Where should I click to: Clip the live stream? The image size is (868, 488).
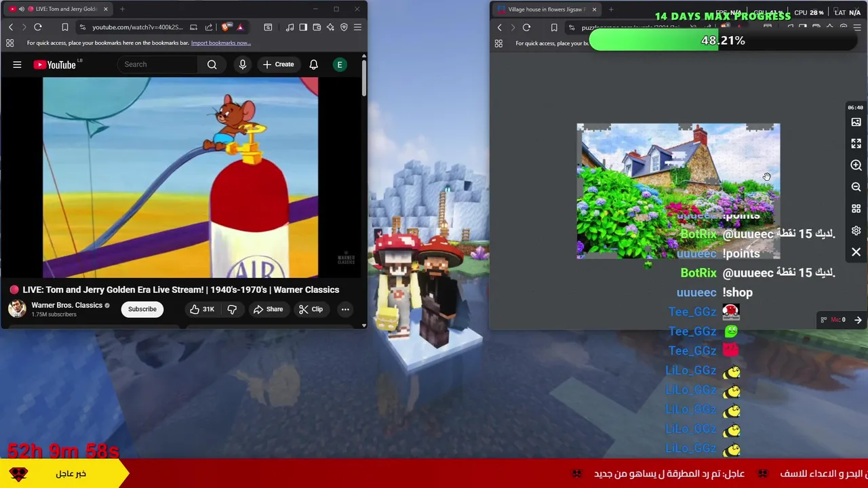click(x=311, y=309)
